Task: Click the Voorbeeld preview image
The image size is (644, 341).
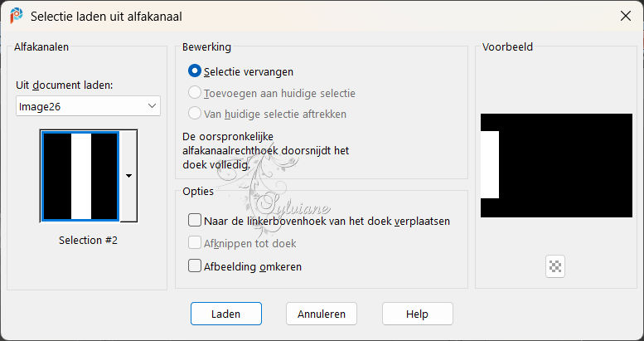Action: pyautogui.click(x=556, y=165)
